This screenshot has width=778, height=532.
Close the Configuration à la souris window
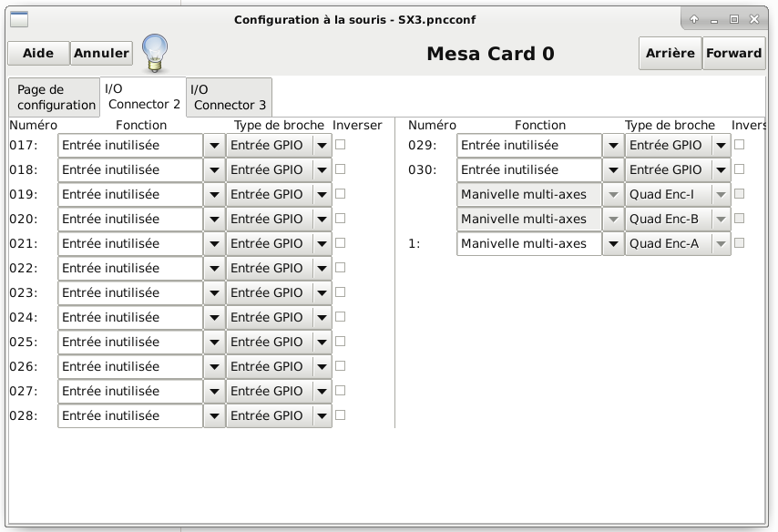tap(754, 19)
